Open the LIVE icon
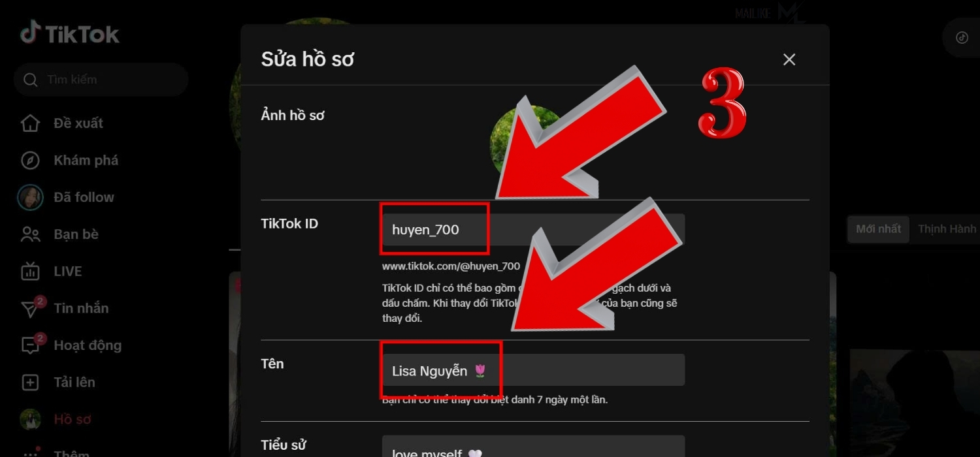This screenshot has height=457, width=980. coord(30,272)
